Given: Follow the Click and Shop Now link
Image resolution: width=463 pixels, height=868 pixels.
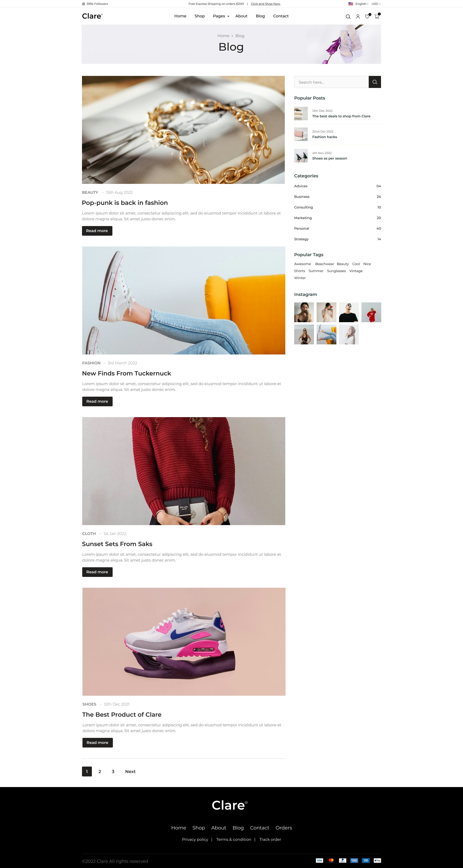Looking at the screenshot, I should (266, 4).
